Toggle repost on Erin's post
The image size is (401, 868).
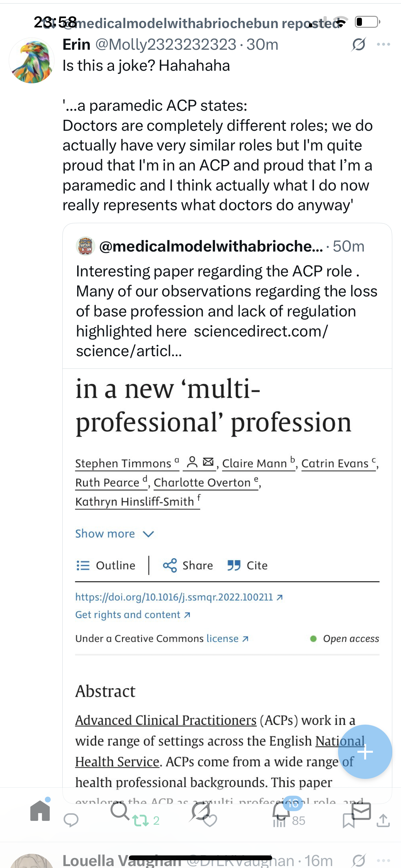pos(141,821)
